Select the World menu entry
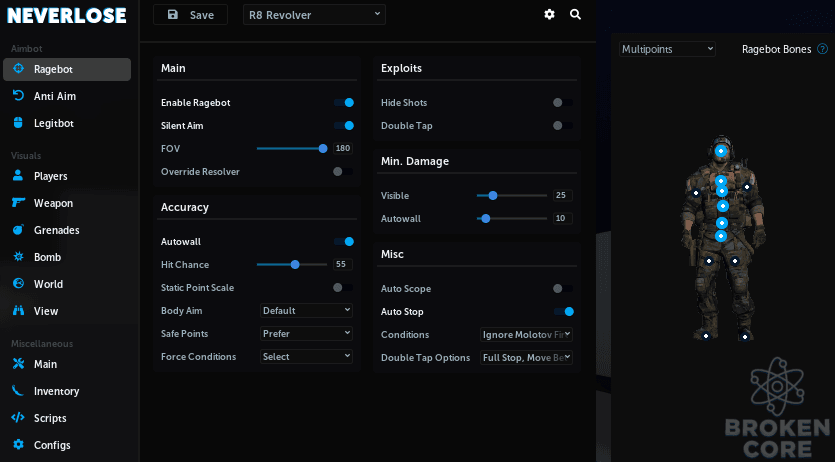This screenshot has height=462, width=835. (67, 284)
